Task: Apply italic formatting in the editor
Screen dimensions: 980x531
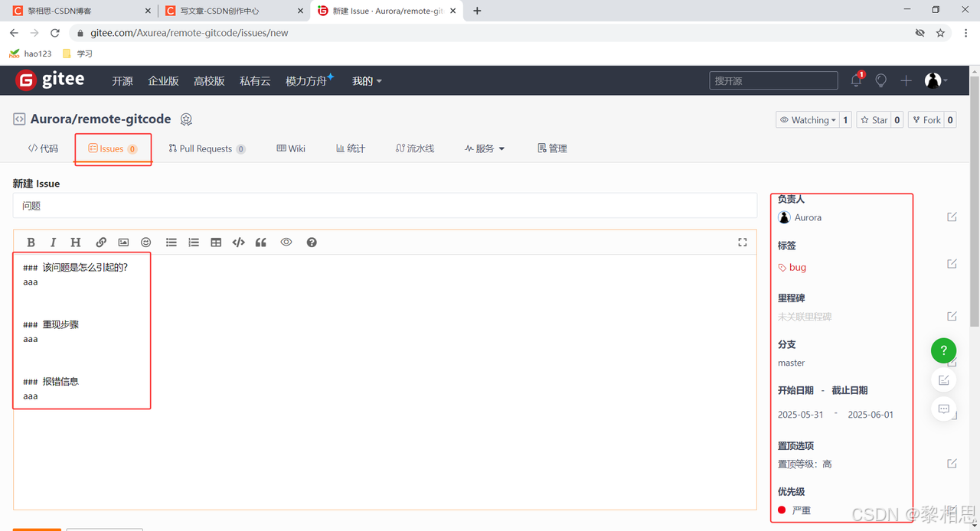Action: tap(53, 243)
